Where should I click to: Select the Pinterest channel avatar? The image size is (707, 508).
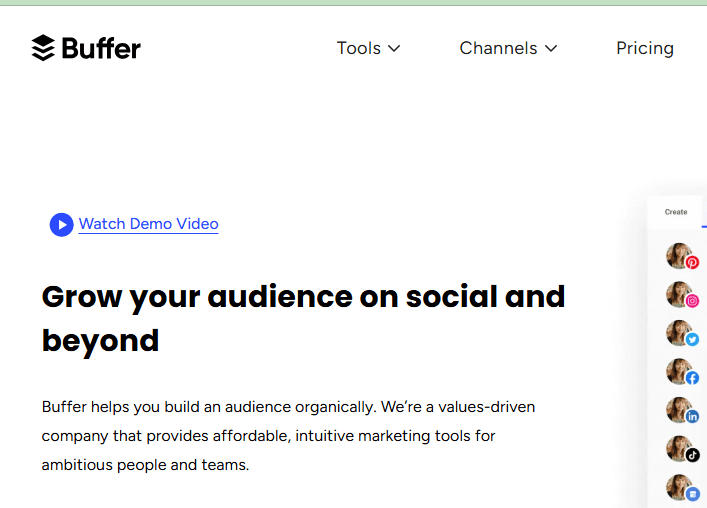coord(682,256)
